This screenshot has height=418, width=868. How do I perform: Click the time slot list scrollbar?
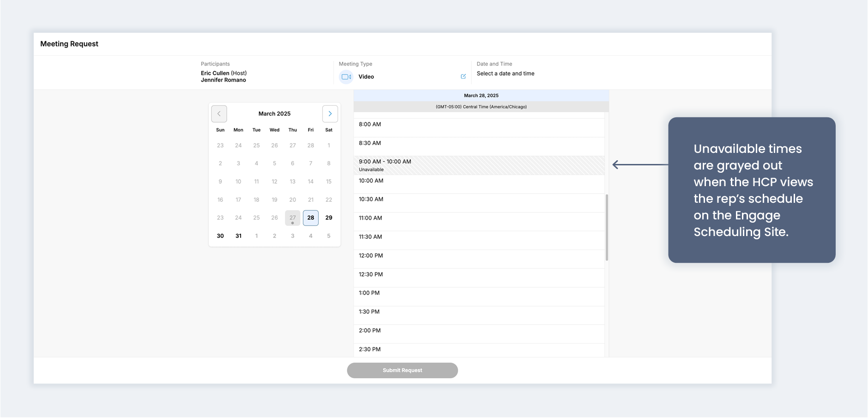point(607,227)
